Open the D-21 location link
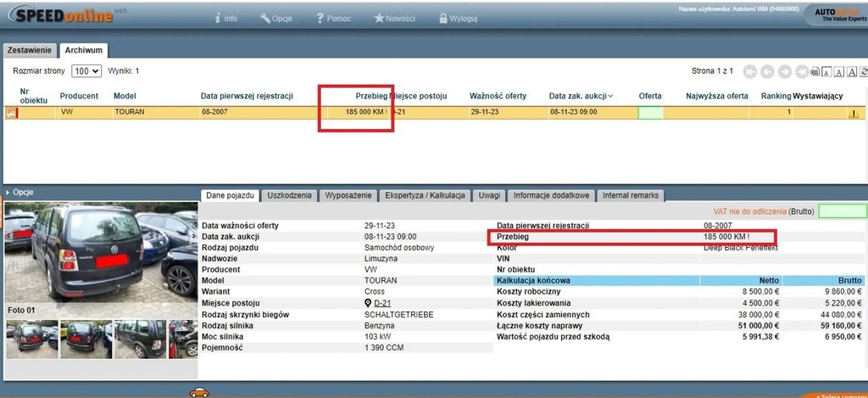Image resolution: width=868 pixels, height=398 pixels. pyautogui.click(x=382, y=303)
